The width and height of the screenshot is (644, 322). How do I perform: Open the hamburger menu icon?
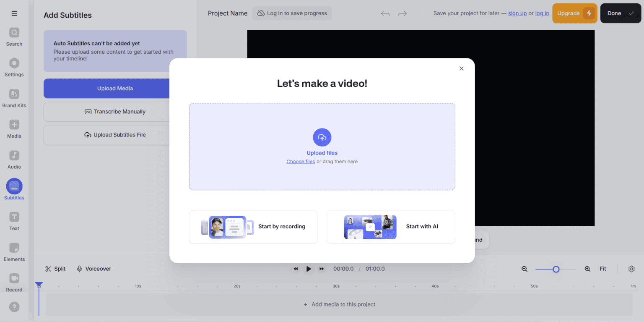pos(14,13)
